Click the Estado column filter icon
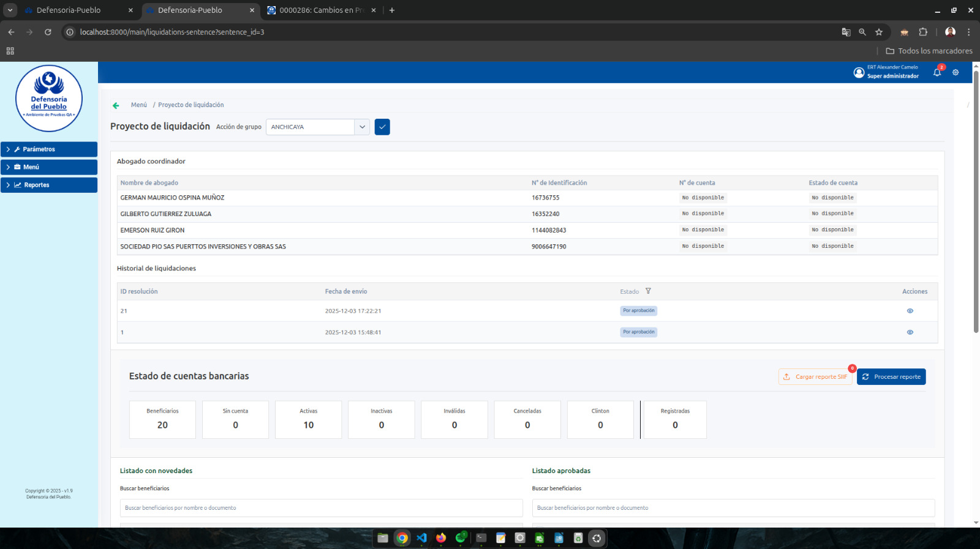The width and height of the screenshot is (980, 549). [648, 291]
